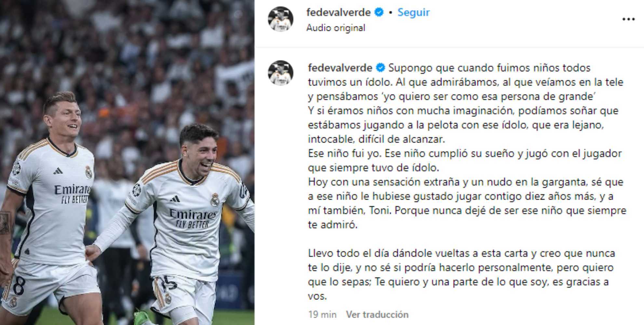
Task: Click the verified badge in the caption line
Action: point(381,68)
